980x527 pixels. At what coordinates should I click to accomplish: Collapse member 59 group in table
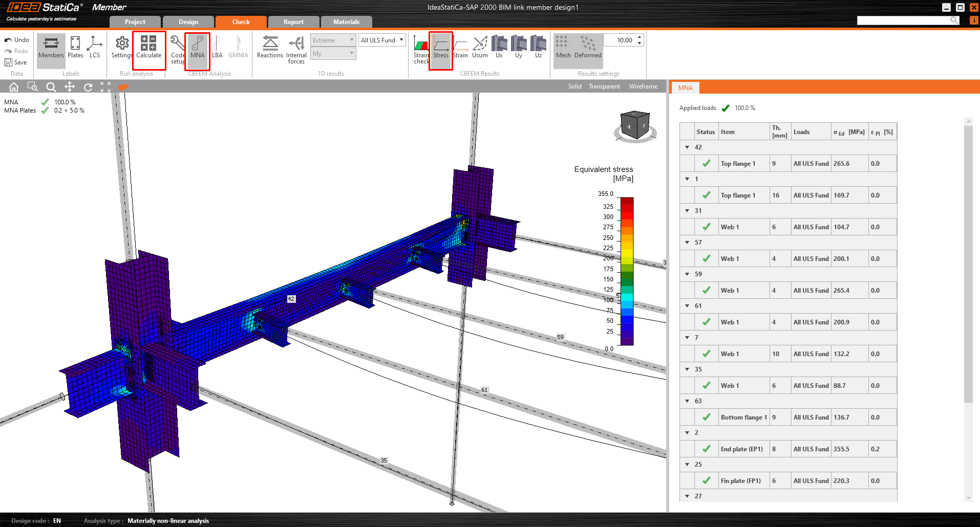tap(687, 274)
